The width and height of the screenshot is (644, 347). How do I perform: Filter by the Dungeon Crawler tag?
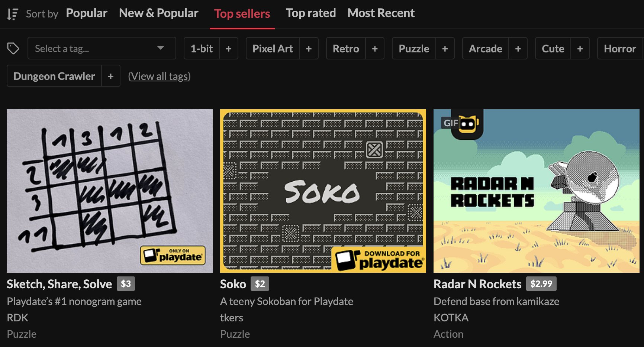click(54, 76)
